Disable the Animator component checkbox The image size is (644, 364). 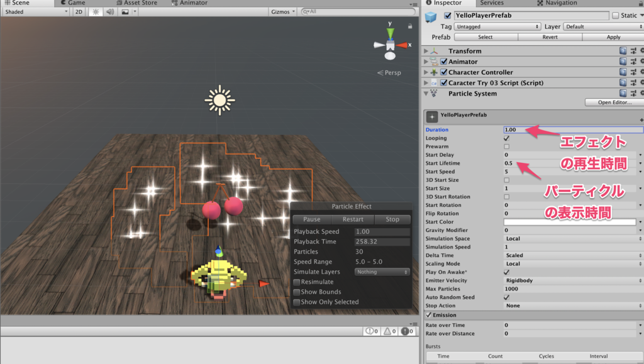point(443,62)
